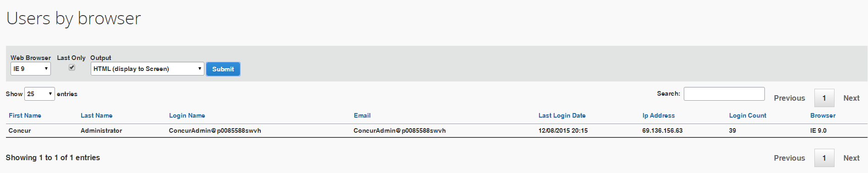Go to Next page in top pagination

point(851,98)
